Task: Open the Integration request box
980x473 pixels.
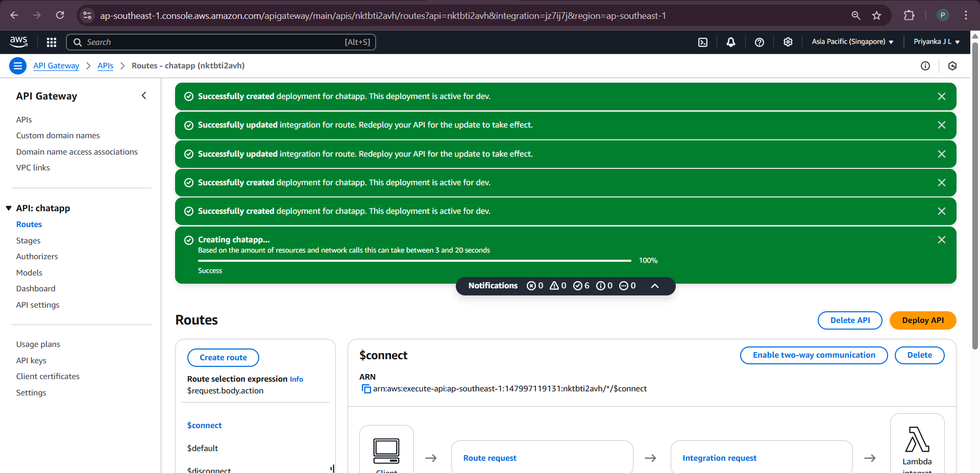Action: tap(762, 457)
